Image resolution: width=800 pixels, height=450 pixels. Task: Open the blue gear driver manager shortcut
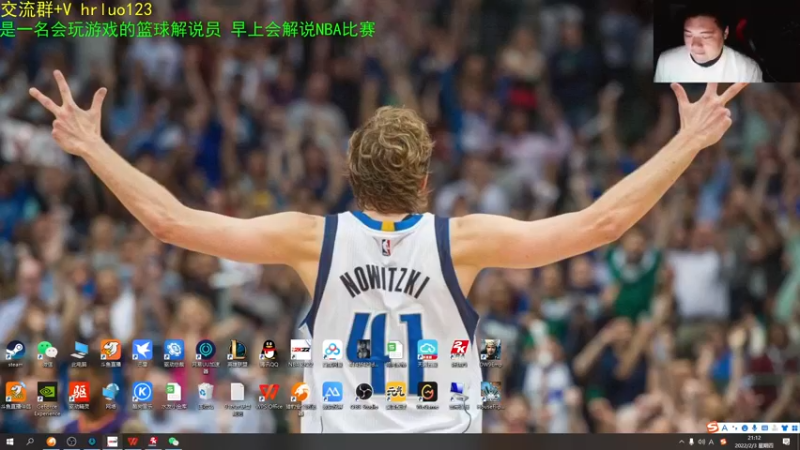[x=173, y=353]
